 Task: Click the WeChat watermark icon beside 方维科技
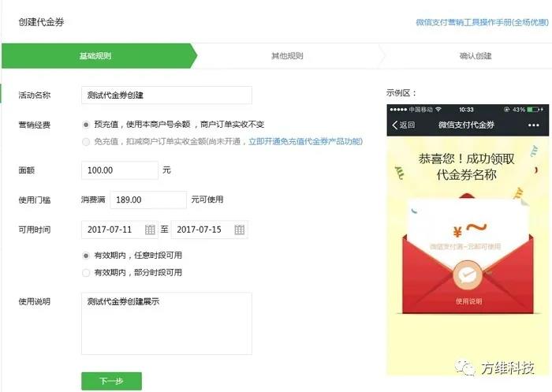pos(465,368)
